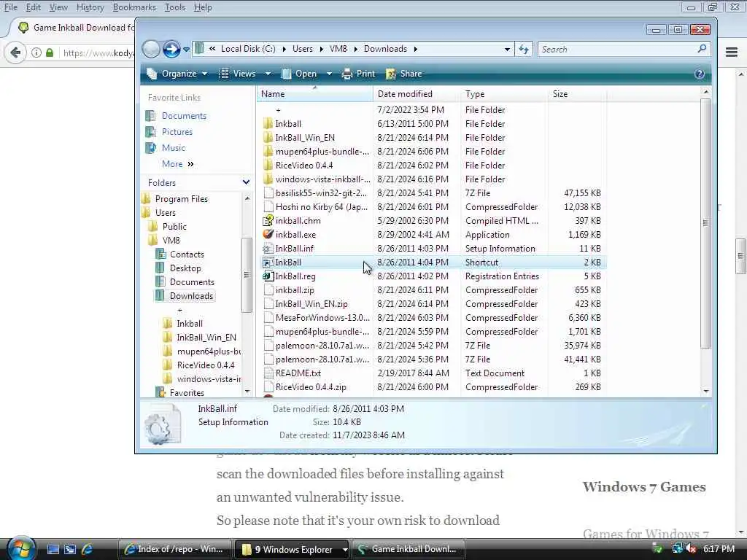Open the browser Tools menu
Viewport: 747px width, 560px height.
tap(175, 7)
